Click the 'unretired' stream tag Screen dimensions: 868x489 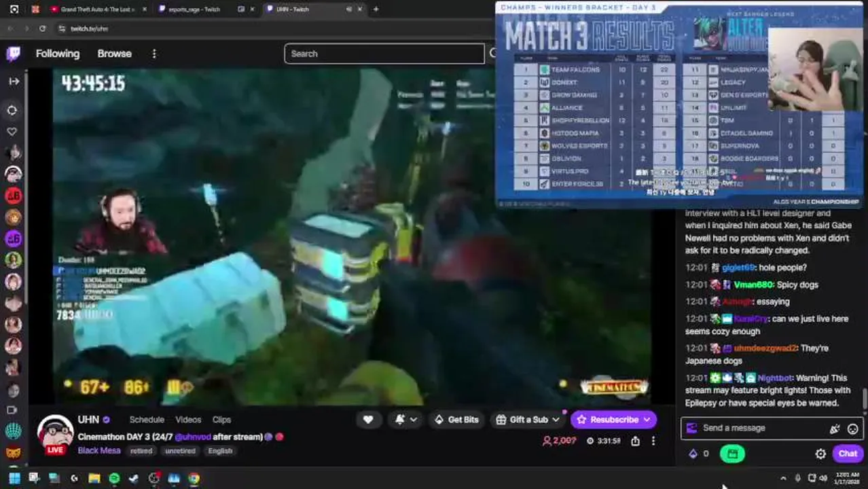point(180,451)
